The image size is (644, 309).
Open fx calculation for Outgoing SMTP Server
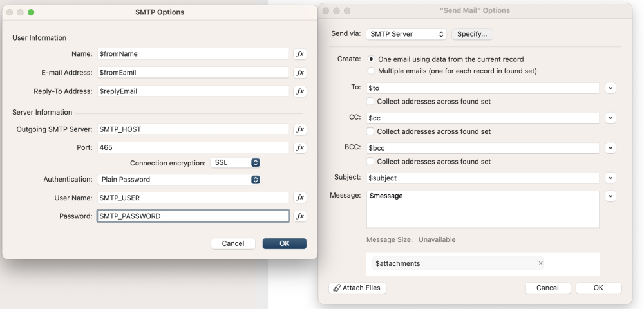click(299, 129)
